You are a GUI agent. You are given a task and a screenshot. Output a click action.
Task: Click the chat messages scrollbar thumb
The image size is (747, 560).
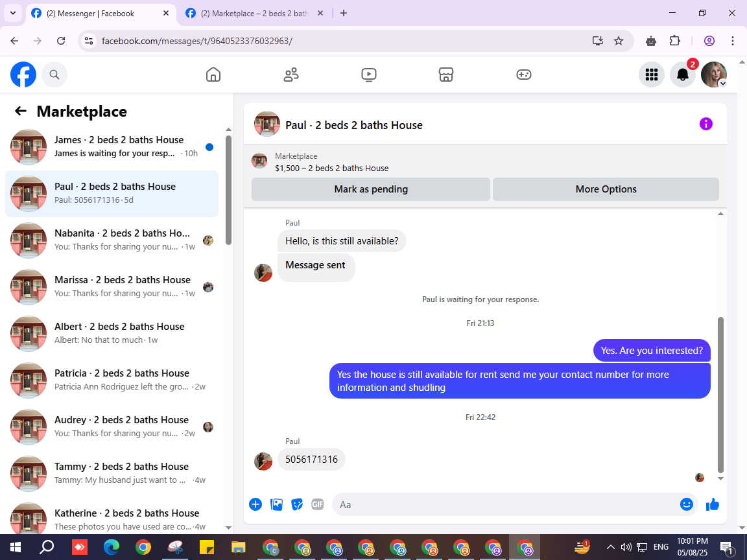click(x=720, y=395)
